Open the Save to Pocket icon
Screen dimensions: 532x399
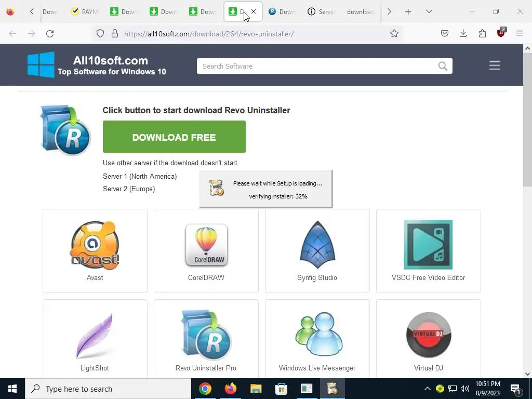(445, 34)
